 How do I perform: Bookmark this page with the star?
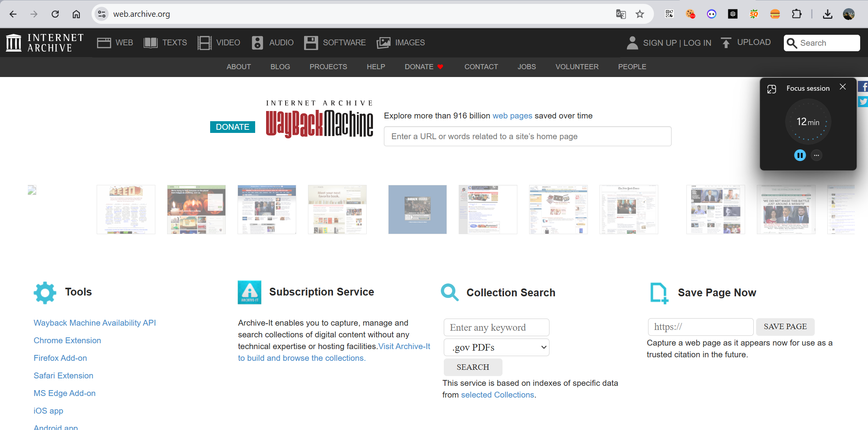[639, 14]
